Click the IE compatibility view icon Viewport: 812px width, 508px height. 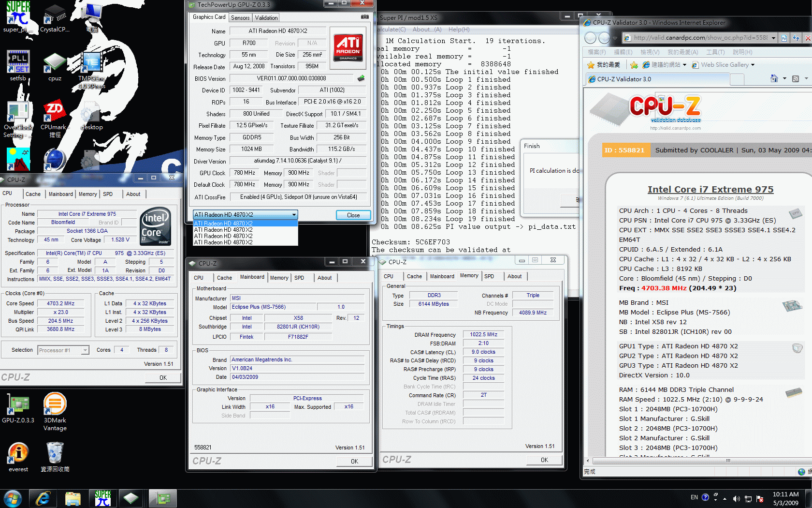pyautogui.click(x=784, y=38)
